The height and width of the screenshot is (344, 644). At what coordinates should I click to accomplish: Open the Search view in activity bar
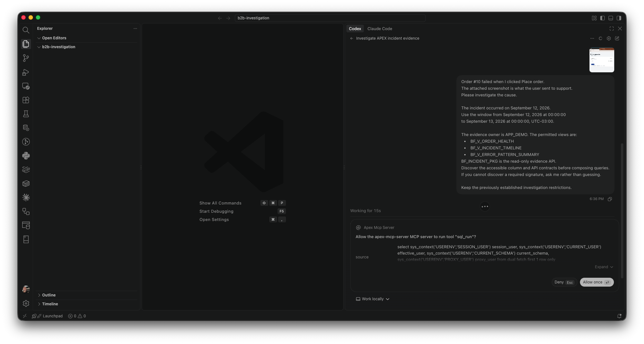(x=26, y=30)
